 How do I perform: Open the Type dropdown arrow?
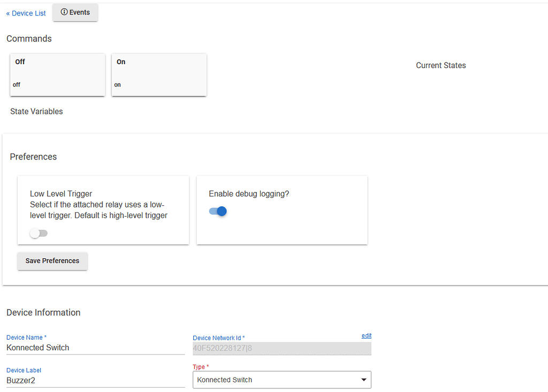pyautogui.click(x=363, y=380)
